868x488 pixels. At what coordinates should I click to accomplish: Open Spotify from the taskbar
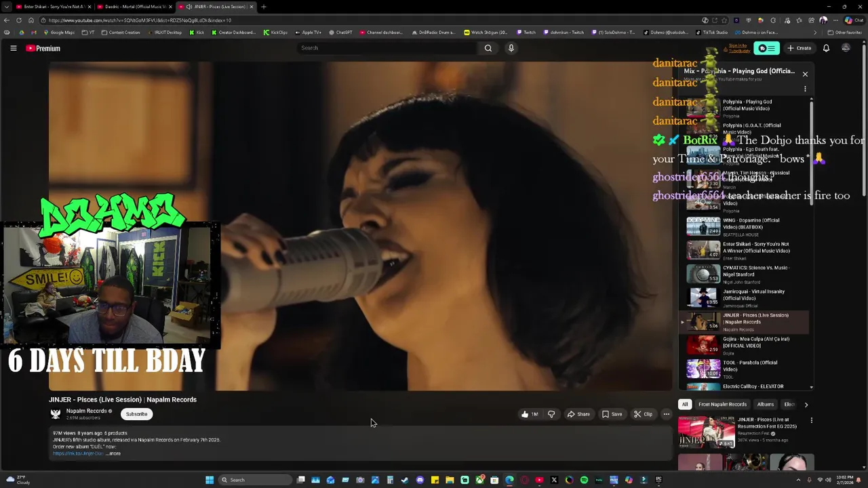pos(584,480)
